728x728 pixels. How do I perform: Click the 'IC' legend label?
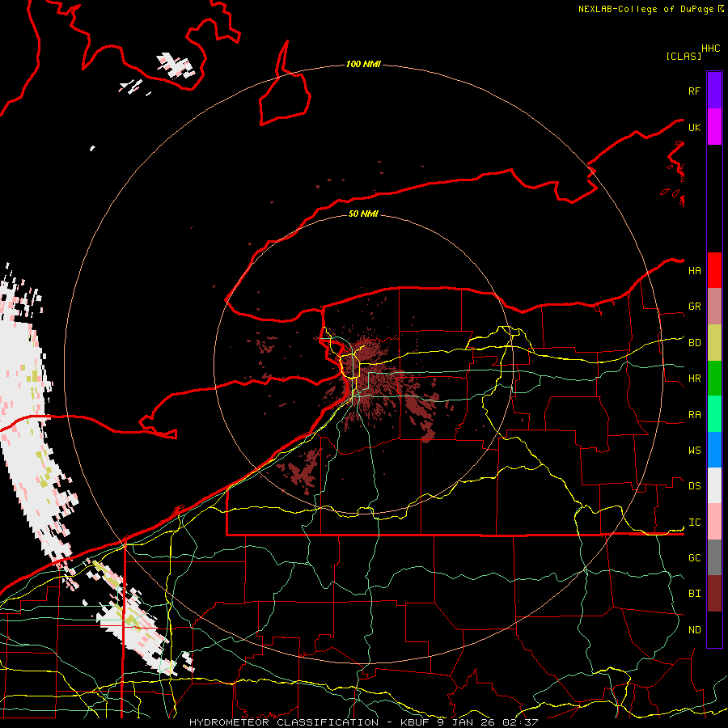tap(694, 523)
